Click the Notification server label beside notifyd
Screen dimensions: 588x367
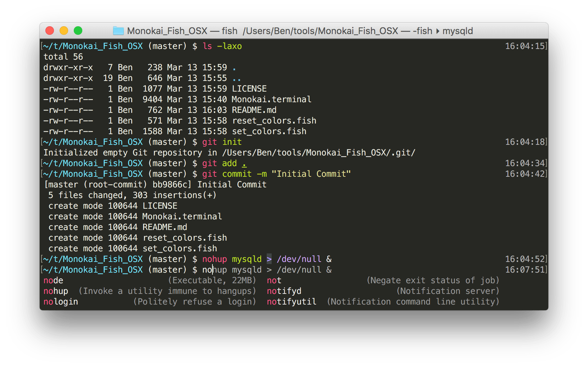tap(448, 291)
